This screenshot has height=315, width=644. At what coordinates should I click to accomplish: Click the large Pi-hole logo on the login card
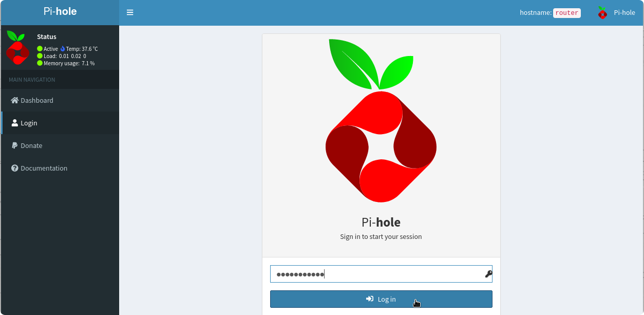(x=381, y=120)
